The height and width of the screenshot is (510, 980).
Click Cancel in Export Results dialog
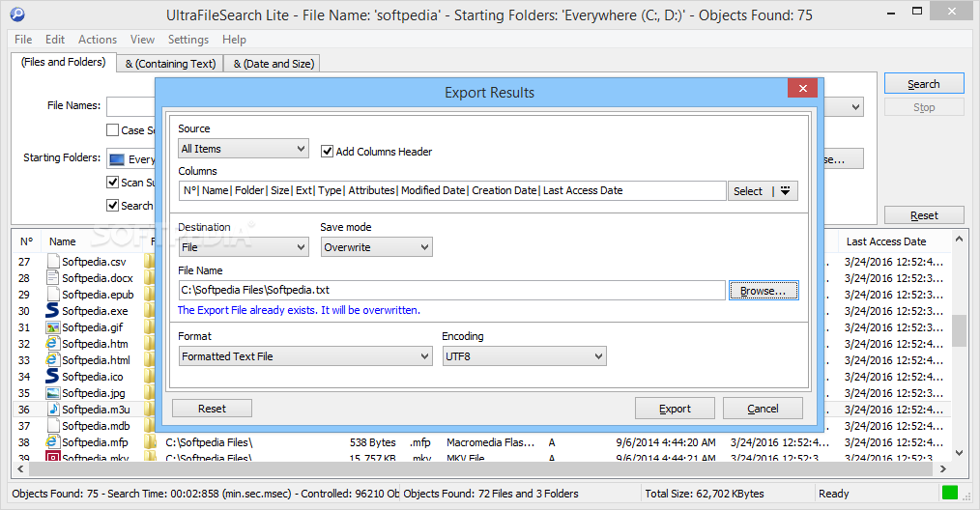click(763, 409)
